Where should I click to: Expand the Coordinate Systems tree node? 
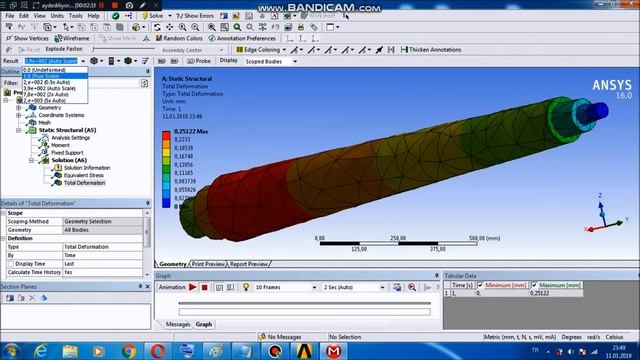pos(18,115)
